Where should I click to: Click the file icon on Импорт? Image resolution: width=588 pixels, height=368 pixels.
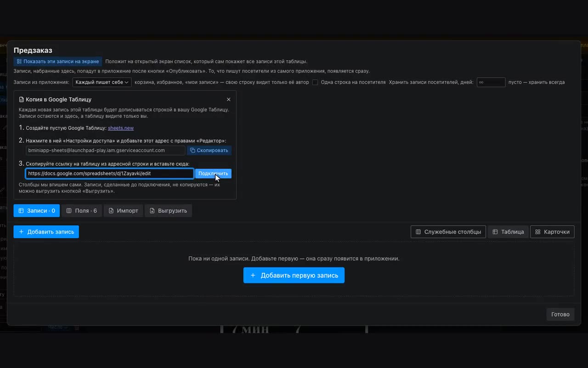pyautogui.click(x=111, y=211)
